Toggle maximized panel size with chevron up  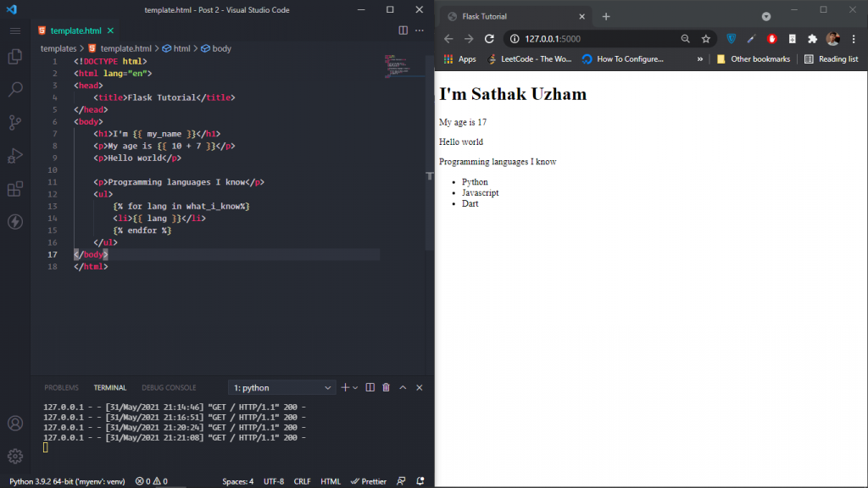click(403, 387)
